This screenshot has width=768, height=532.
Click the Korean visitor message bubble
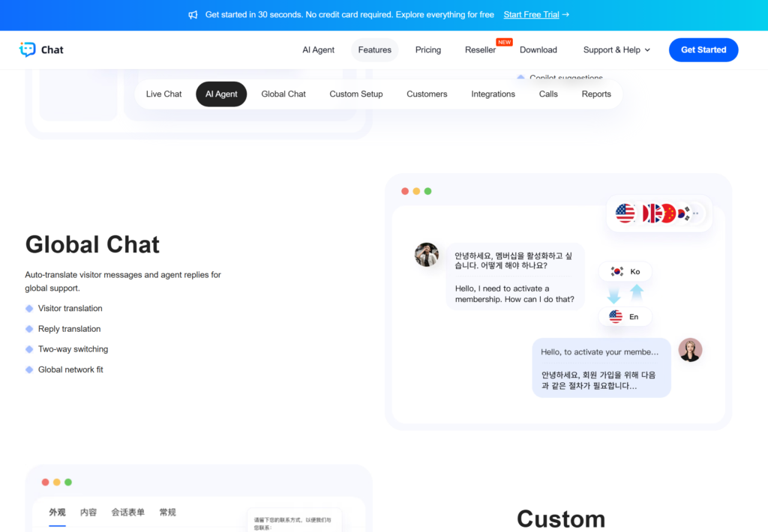pos(515,276)
